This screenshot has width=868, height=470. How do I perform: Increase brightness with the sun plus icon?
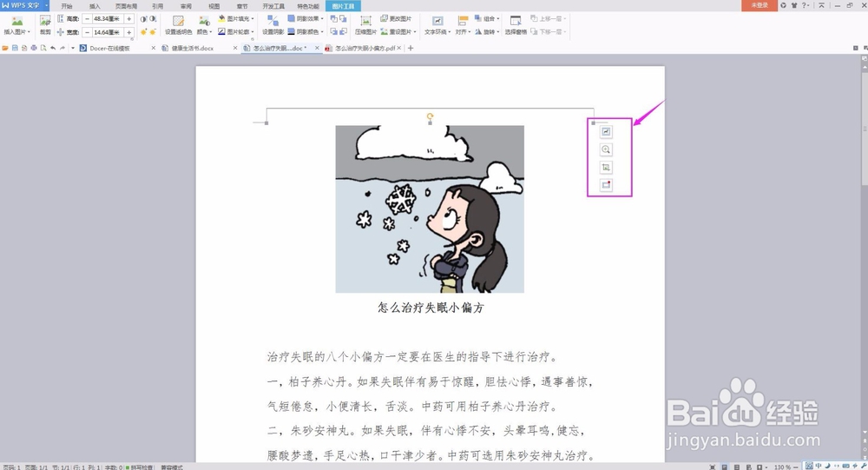[143, 32]
